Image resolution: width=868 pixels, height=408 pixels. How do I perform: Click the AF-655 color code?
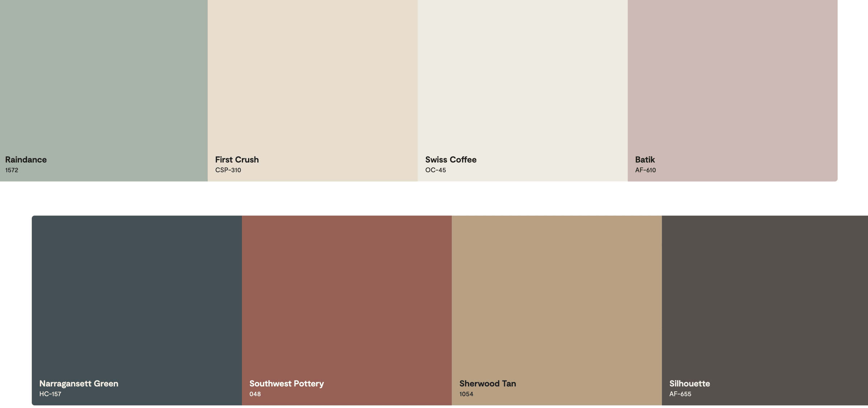click(680, 394)
